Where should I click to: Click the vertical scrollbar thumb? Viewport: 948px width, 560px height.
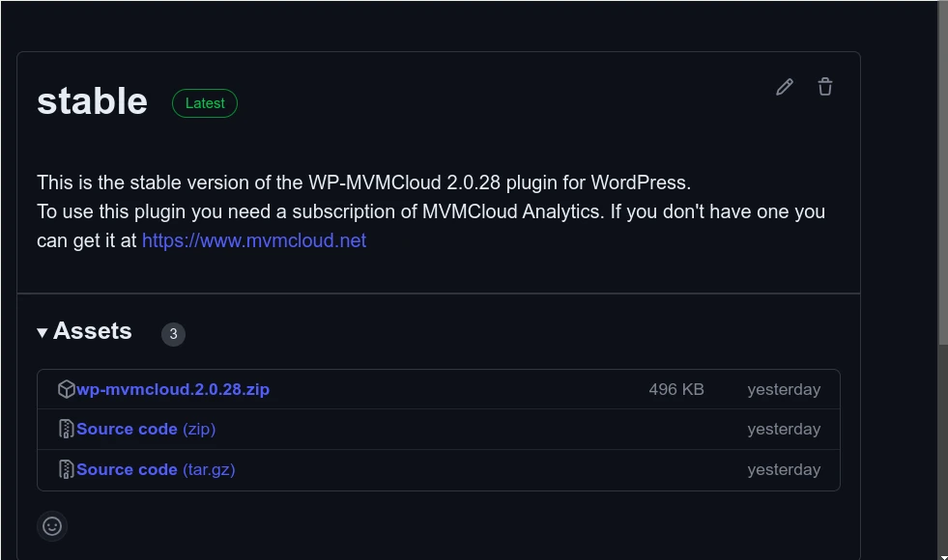tap(942, 174)
